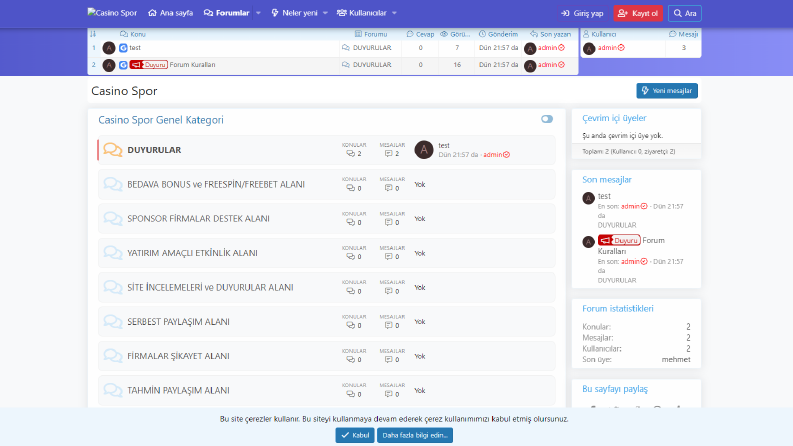This screenshot has width=793, height=446.
Task: Open the DUYURULAR forum
Action: click(154, 150)
